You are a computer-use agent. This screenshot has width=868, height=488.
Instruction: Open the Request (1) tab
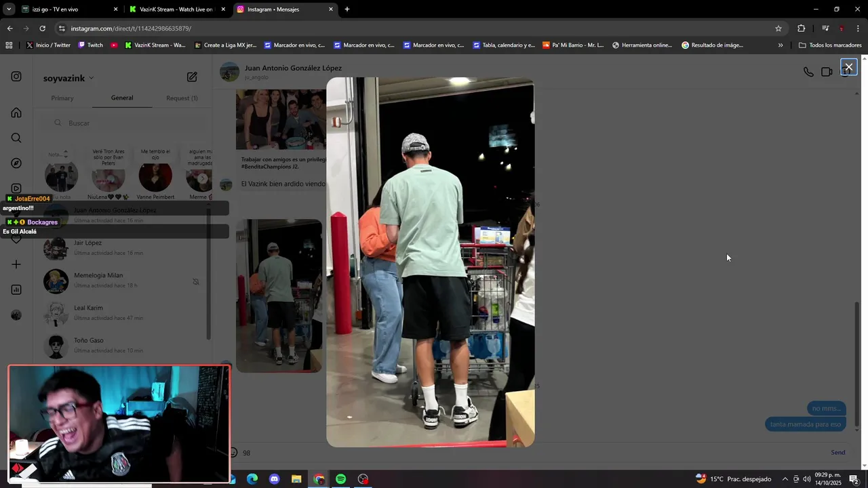click(182, 98)
